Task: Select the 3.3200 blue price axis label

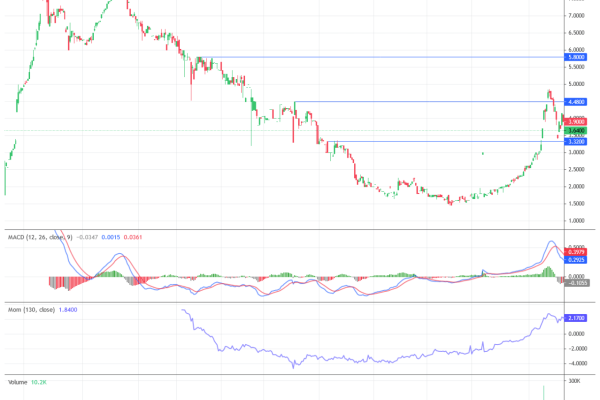Action: click(577, 142)
